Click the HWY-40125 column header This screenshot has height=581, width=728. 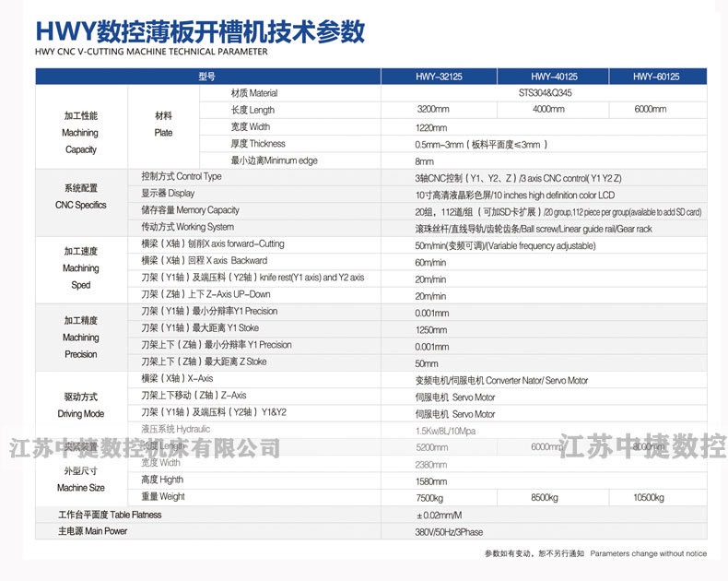554,77
